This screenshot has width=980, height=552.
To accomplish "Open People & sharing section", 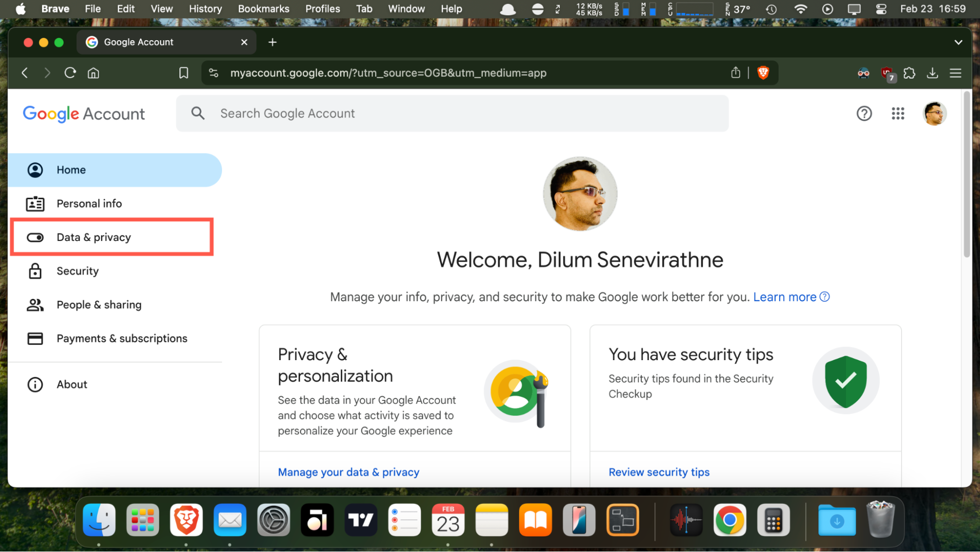I will 115,305.
